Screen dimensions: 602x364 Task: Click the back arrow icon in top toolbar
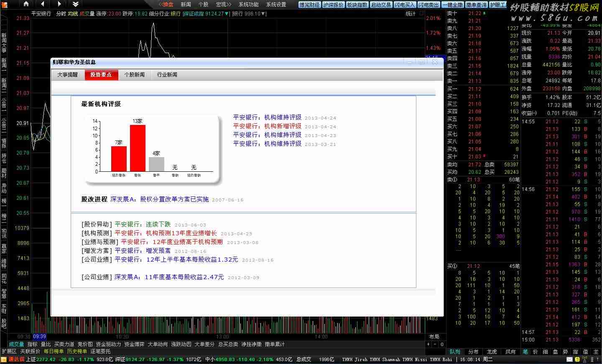pos(42,4)
